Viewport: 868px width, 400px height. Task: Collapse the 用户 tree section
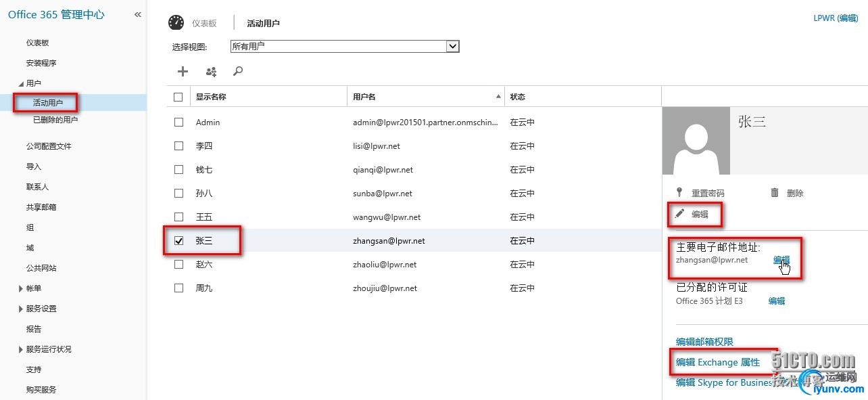[20, 84]
